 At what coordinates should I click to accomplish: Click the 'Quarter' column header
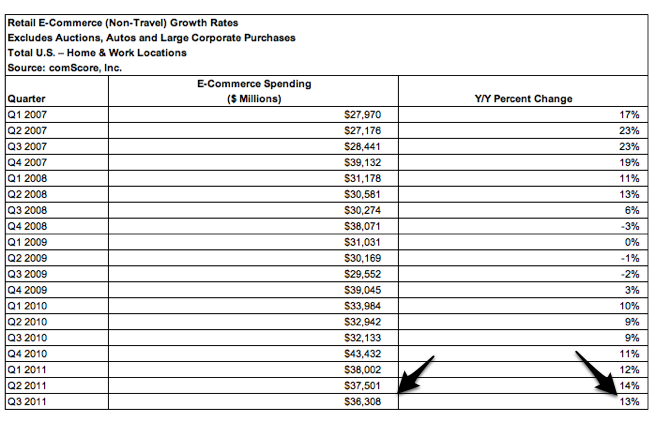(27, 99)
